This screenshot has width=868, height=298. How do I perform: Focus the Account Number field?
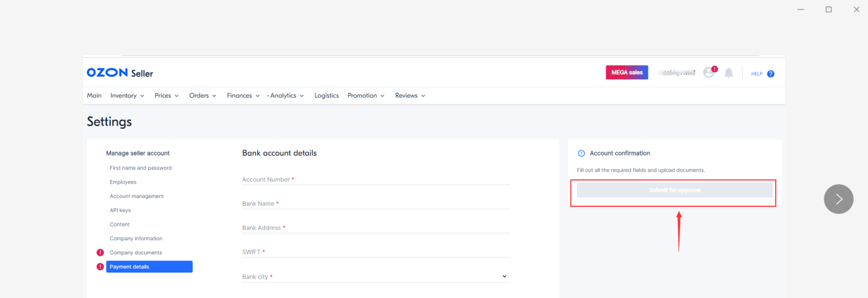click(x=375, y=180)
